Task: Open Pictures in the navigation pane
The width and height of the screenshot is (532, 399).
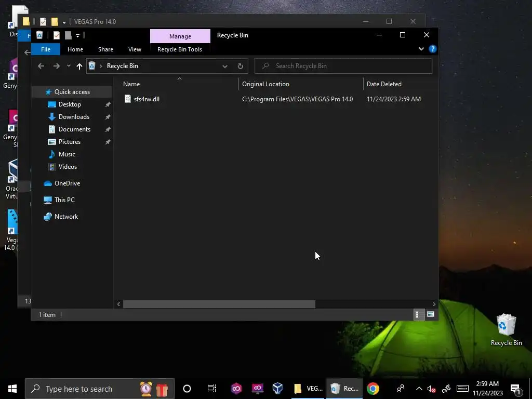Action: point(69,142)
